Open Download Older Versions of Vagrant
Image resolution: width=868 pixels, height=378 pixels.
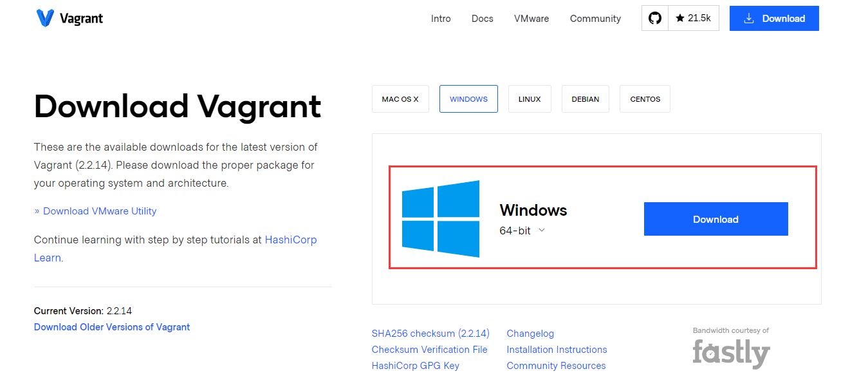coord(112,327)
